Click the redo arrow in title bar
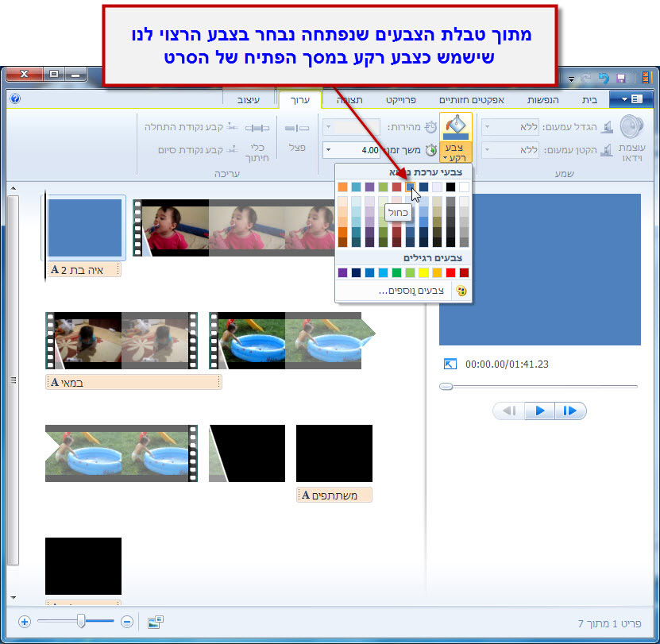This screenshot has height=644, width=660. [x=585, y=79]
